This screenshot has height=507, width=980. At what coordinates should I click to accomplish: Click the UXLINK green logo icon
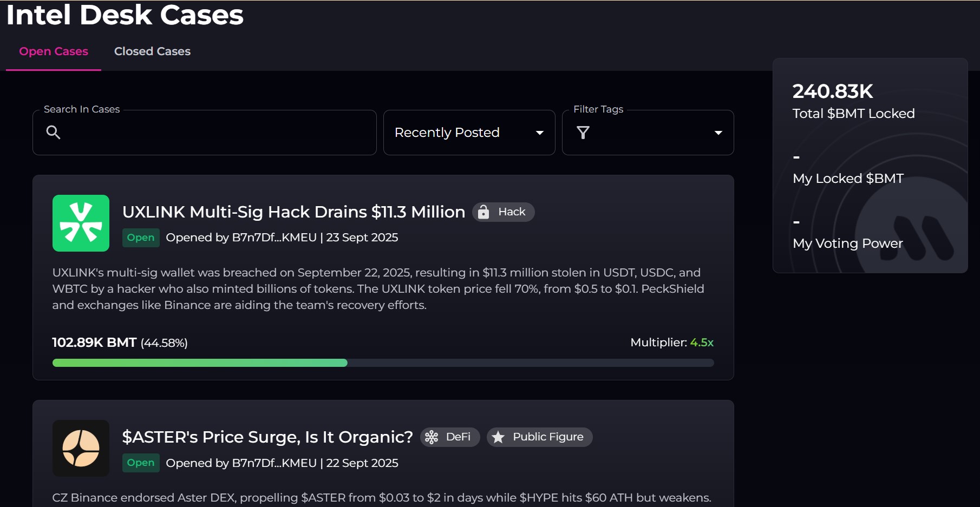click(x=81, y=223)
